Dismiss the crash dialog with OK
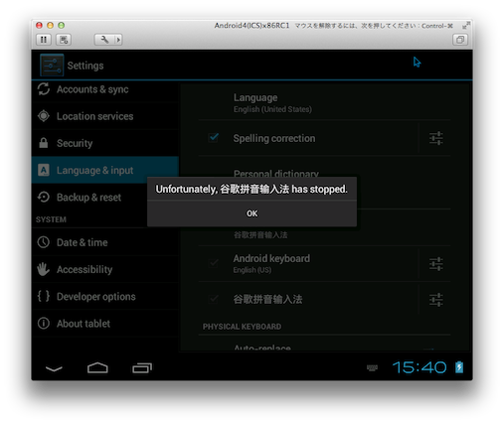504x424 pixels. coord(252,213)
